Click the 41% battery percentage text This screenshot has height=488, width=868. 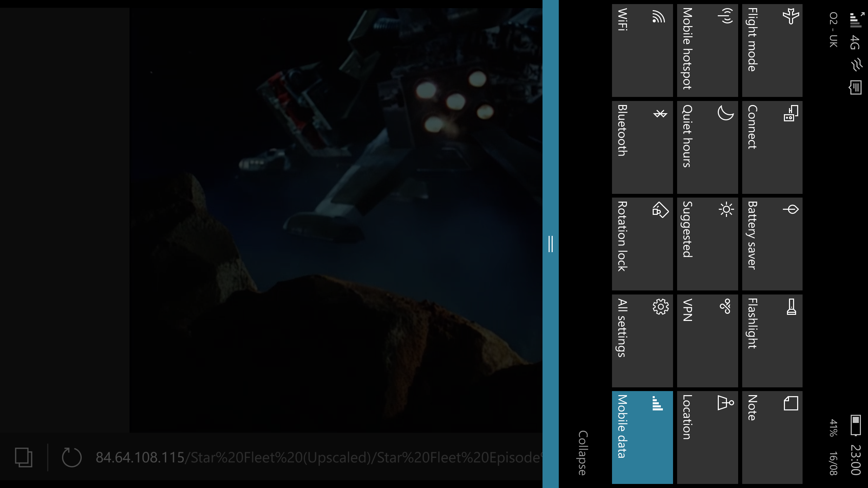(833, 428)
